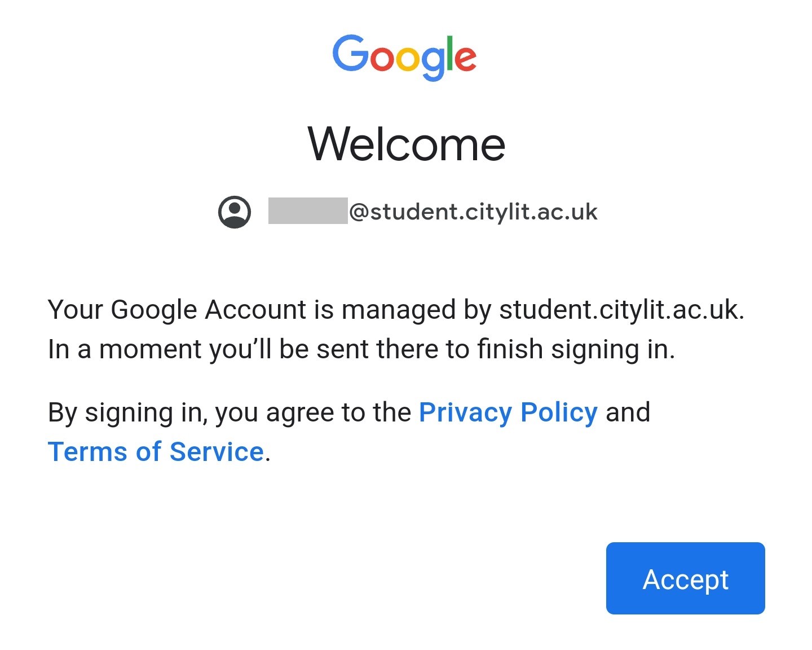
Task: Click the greyed-out username box
Action: 308,210
